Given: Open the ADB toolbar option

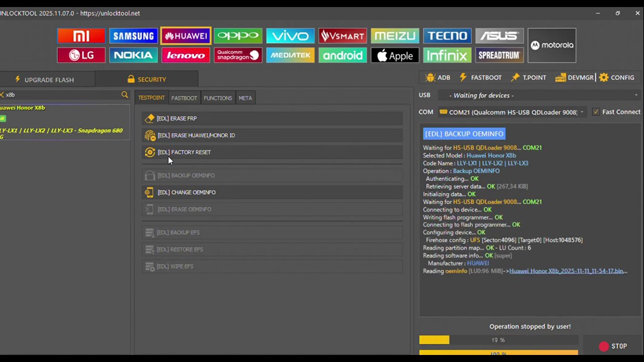Looking at the screenshot, I should point(438,77).
